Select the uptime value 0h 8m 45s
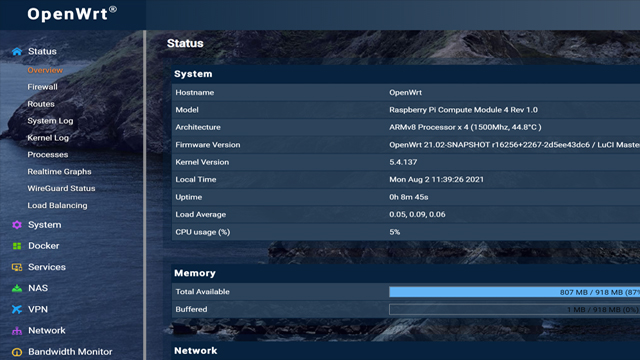The width and height of the screenshot is (640, 360). tap(409, 197)
